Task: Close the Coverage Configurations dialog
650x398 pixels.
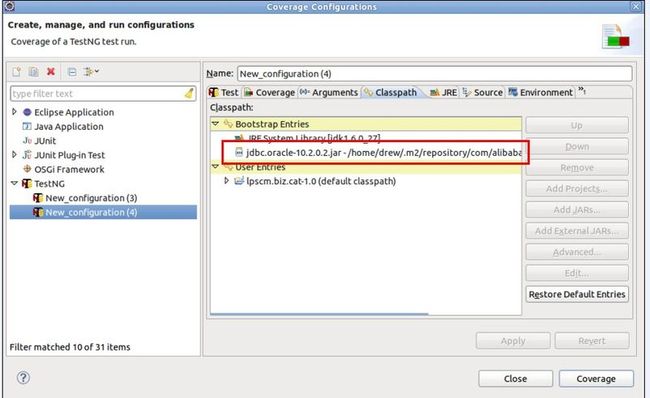Action: click(x=636, y=6)
